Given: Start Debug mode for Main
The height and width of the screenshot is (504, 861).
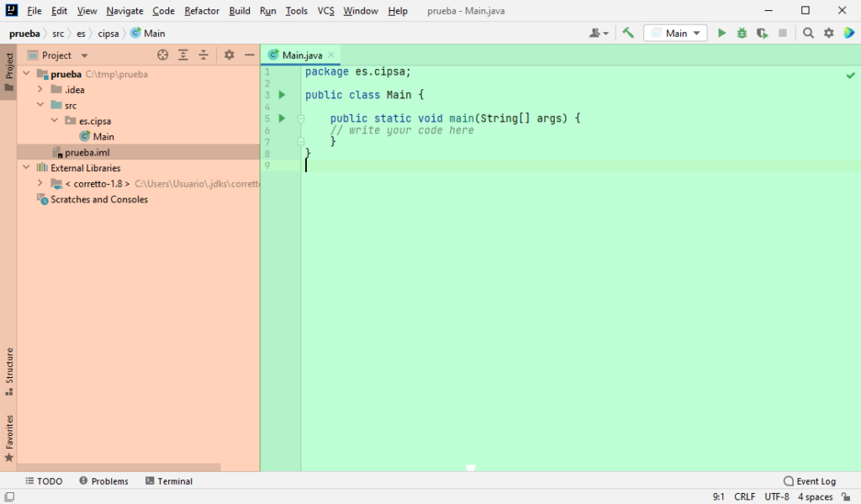Looking at the screenshot, I should 741,32.
